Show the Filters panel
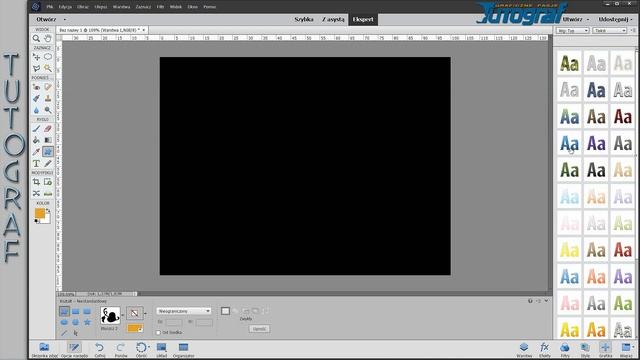 click(x=565, y=349)
